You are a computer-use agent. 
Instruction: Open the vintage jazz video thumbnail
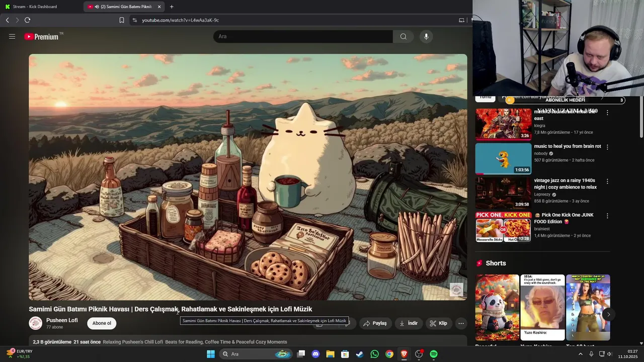click(503, 193)
